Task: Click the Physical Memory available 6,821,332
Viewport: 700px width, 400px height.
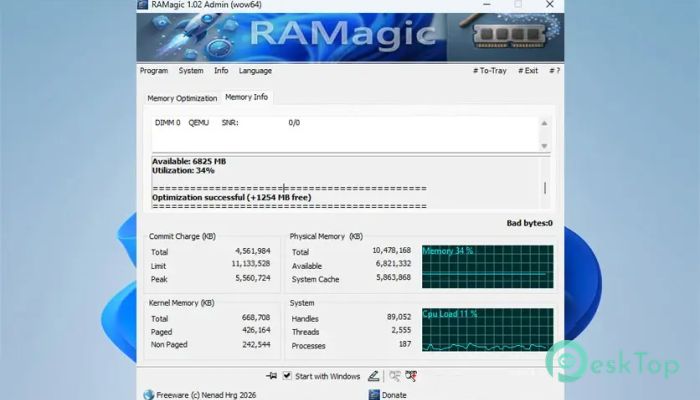Action: pos(393,264)
